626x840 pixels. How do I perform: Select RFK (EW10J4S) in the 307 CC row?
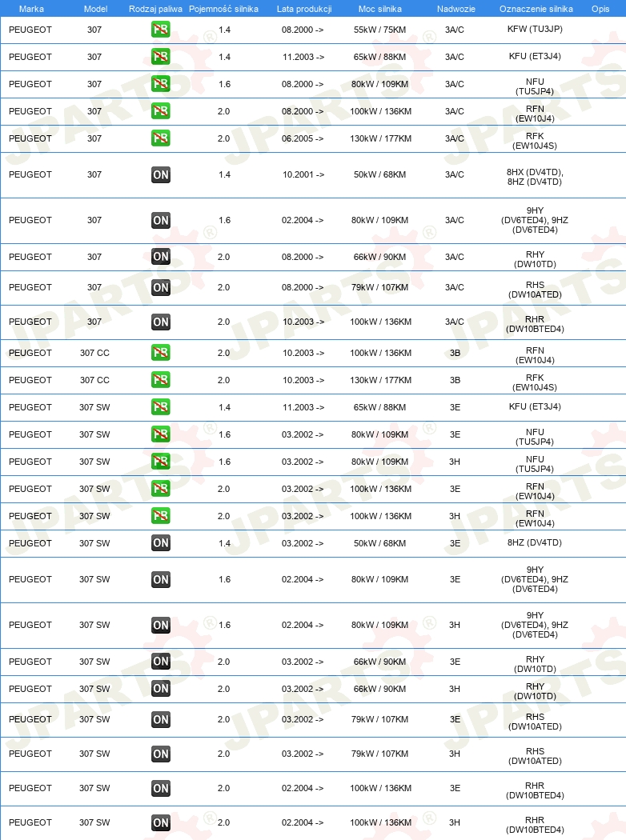click(x=535, y=382)
